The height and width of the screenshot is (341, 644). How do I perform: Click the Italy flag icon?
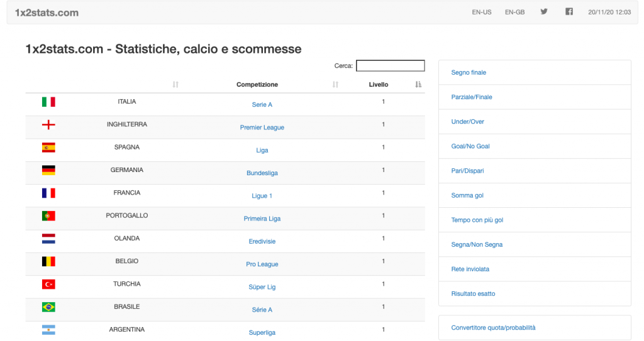48,102
